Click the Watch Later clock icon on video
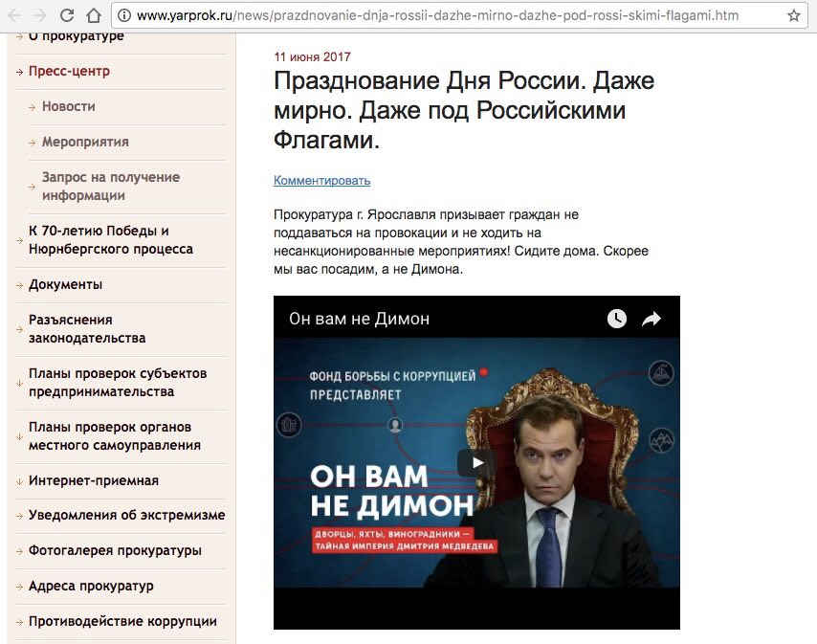This screenshot has height=644, width=817. [x=617, y=319]
